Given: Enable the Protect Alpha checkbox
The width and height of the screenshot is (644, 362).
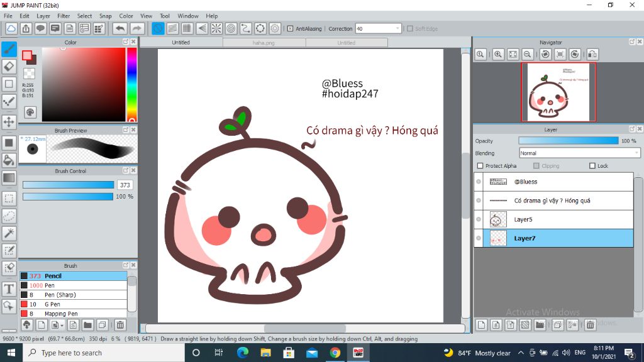Looking at the screenshot, I should 480,166.
